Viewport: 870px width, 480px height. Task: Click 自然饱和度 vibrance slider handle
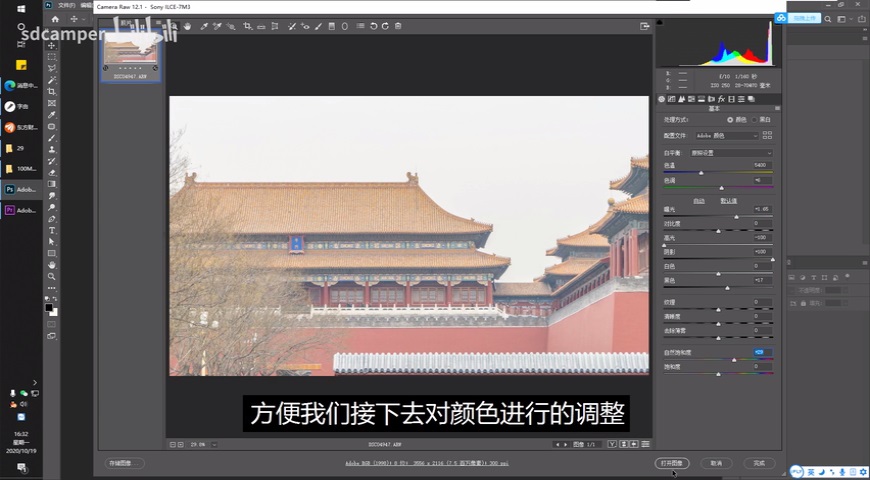(x=734, y=360)
